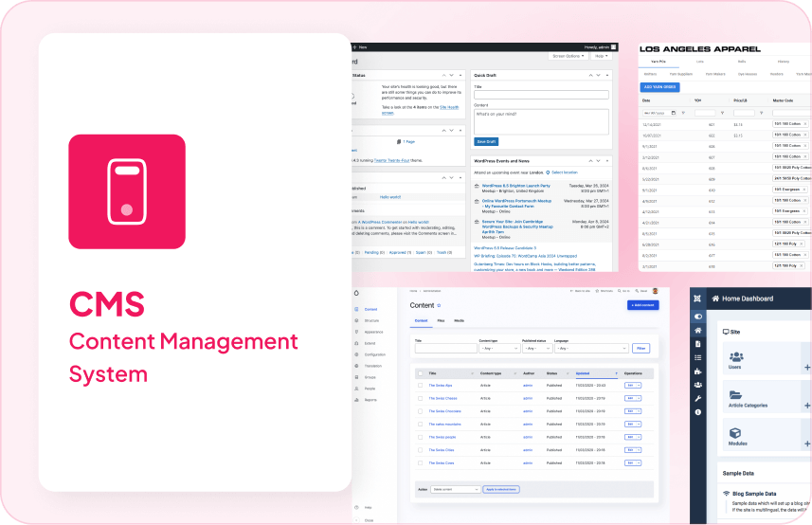
Task: Click the Modules cube icon
Action: pyautogui.click(x=735, y=434)
